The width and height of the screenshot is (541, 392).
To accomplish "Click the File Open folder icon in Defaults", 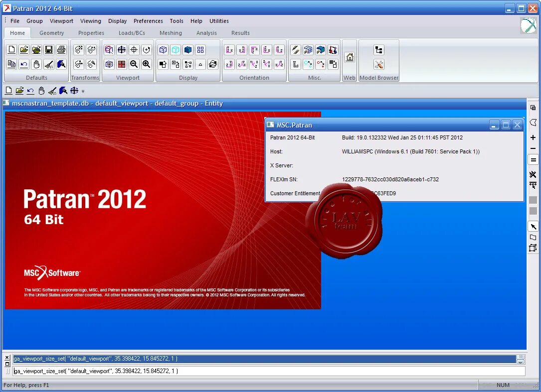I will coord(24,50).
